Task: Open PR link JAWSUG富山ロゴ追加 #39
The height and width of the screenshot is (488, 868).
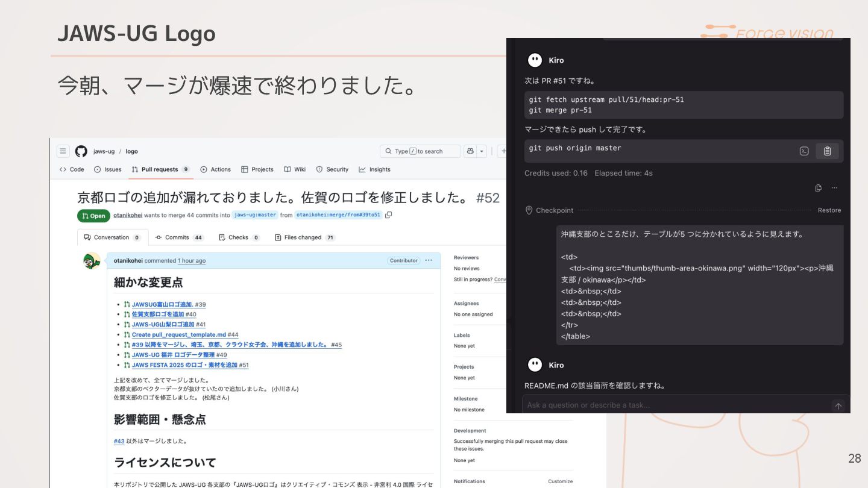Action: (169, 305)
